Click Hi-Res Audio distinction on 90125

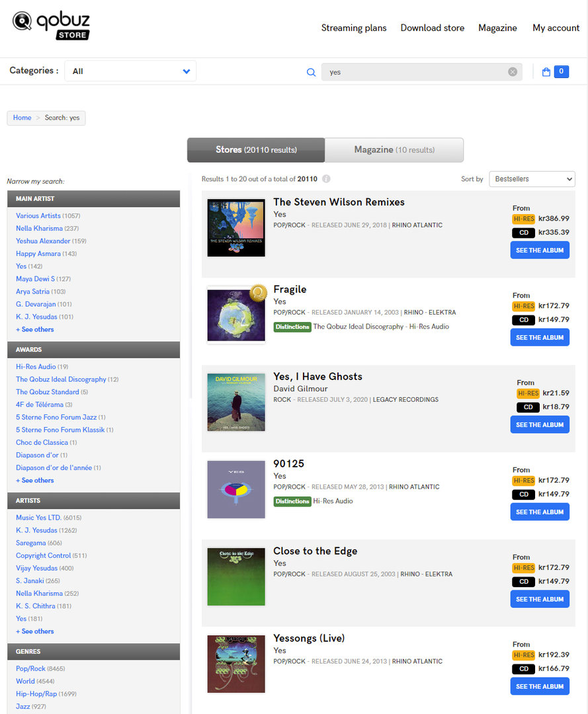pyautogui.click(x=333, y=501)
